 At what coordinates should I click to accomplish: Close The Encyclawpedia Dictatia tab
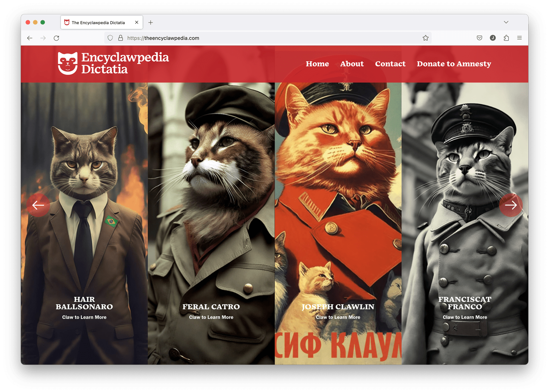(137, 23)
